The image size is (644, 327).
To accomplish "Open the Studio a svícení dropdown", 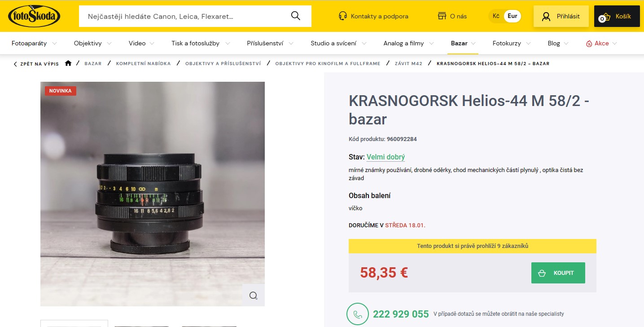I will (x=338, y=44).
